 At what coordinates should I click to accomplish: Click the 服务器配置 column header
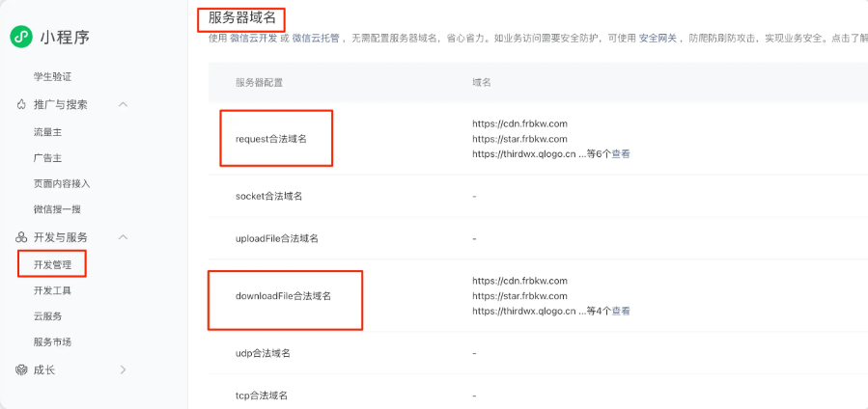click(x=259, y=82)
